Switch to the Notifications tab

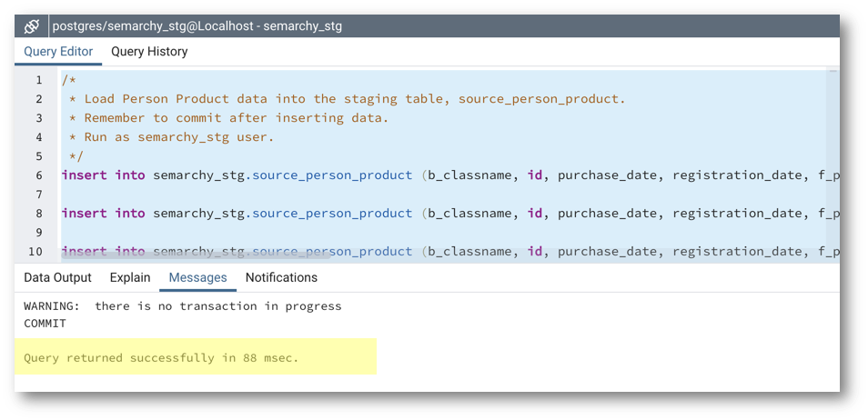coord(281,277)
